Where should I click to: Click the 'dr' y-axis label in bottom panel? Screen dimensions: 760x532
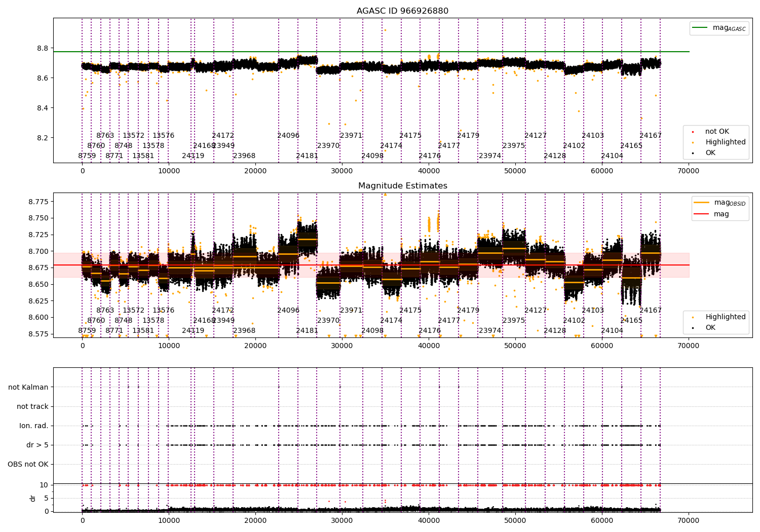tap(33, 498)
